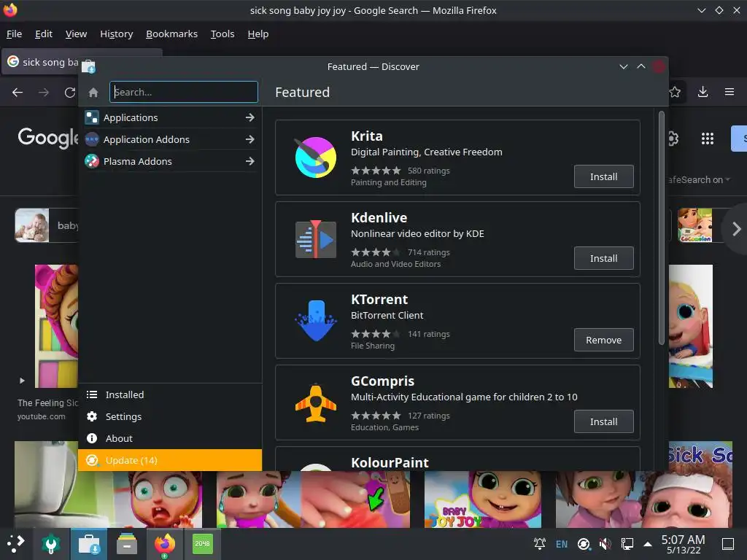Open the SafeSearch dropdown
The width and height of the screenshot is (747, 560).
(700, 180)
